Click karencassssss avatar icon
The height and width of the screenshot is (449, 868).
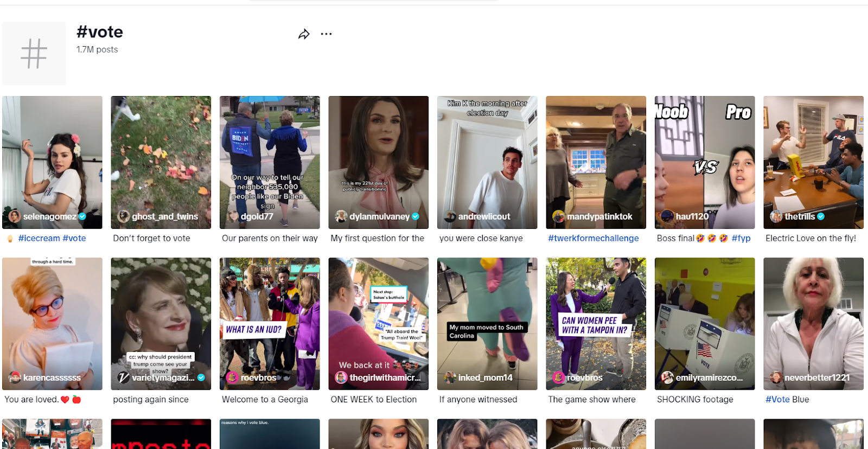pos(15,377)
